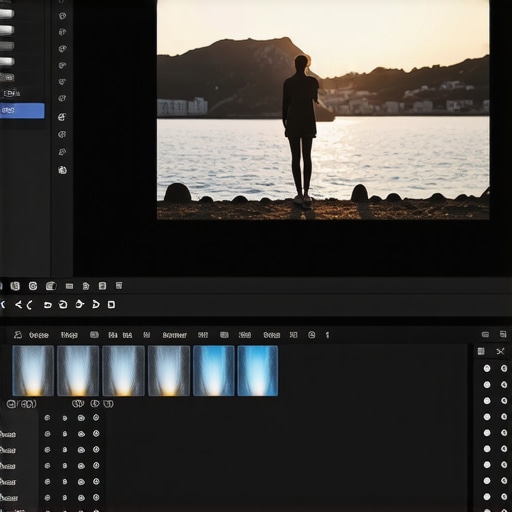
Task: Select the second thumbnail in the clip strip
Action: [x=78, y=371]
